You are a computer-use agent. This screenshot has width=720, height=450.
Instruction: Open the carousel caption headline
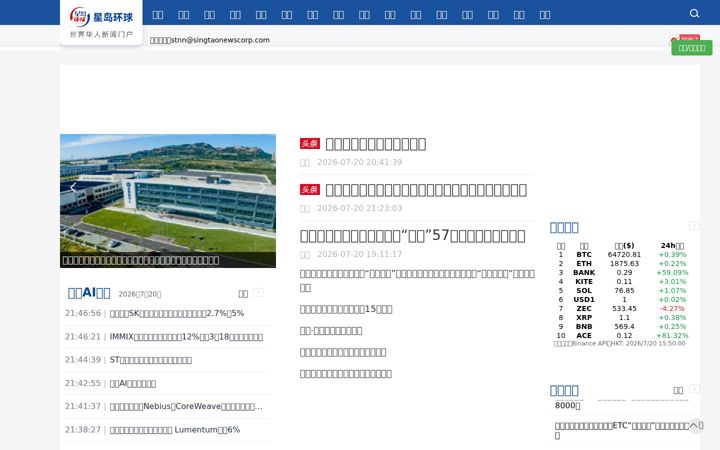(141, 260)
